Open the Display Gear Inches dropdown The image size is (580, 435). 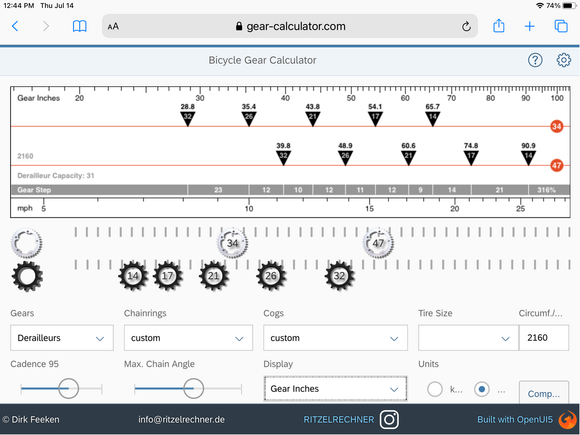335,389
